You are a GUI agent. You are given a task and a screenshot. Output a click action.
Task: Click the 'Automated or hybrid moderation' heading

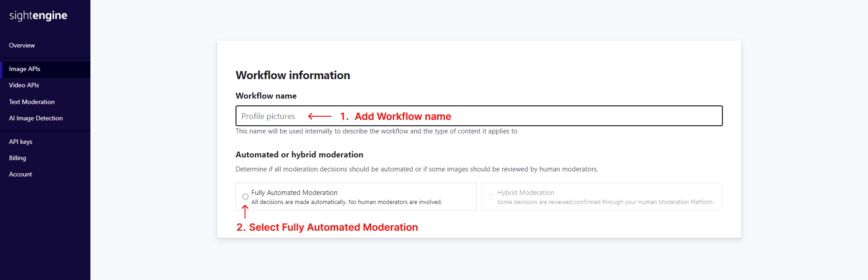[x=299, y=155]
